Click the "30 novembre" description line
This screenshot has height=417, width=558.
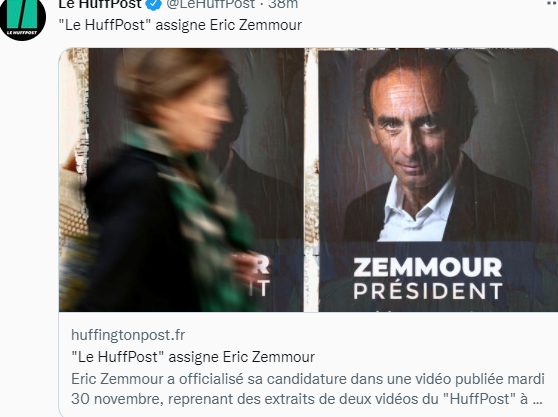tap(307, 399)
